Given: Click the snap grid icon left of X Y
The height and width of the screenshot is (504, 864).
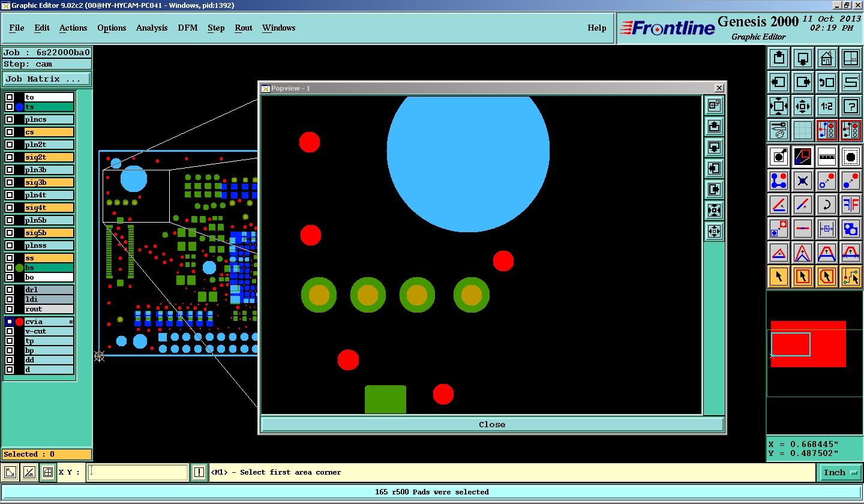Looking at the screenshot, I should (x=48, y=472).
